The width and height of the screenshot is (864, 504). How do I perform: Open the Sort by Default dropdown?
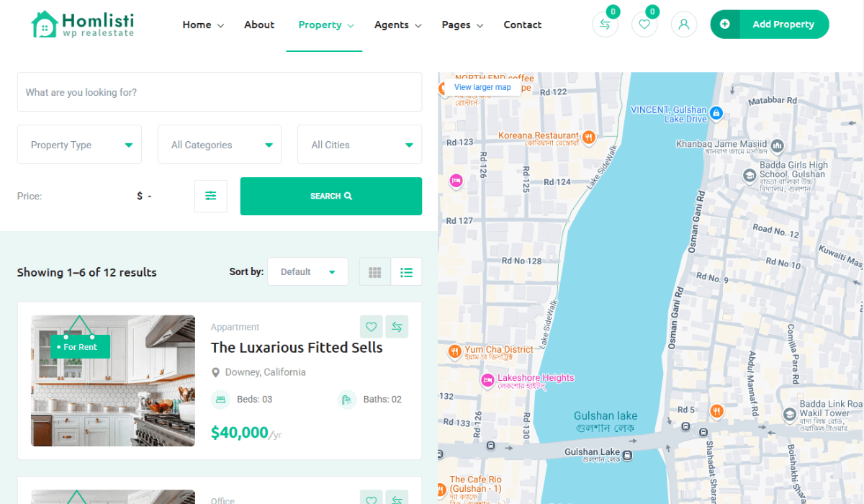coord(307,272)
